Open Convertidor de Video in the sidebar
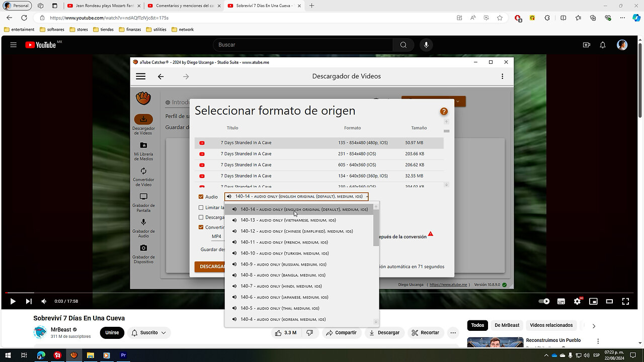The image size is (644, 362). coord(143,176)
